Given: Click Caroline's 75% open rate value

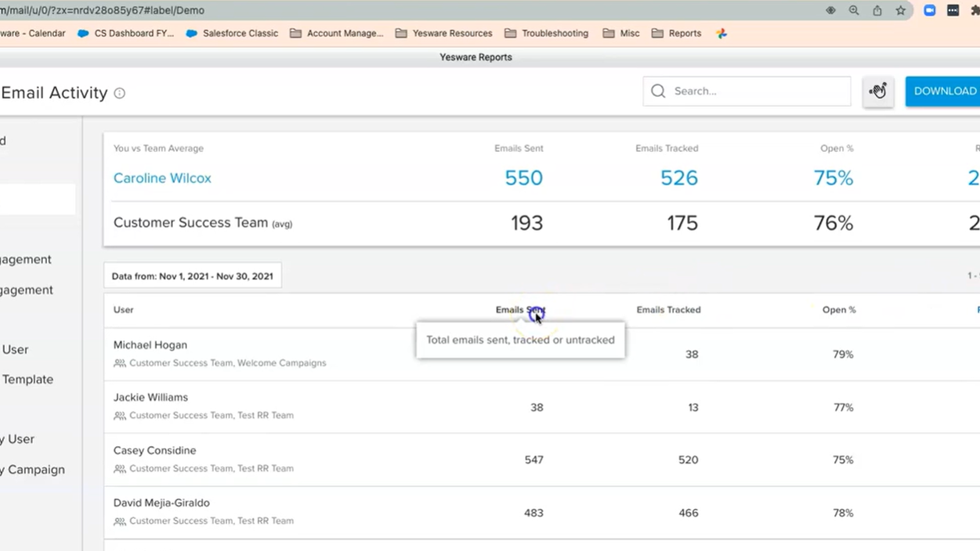Looking at the screenshot, I should [834, 178].
